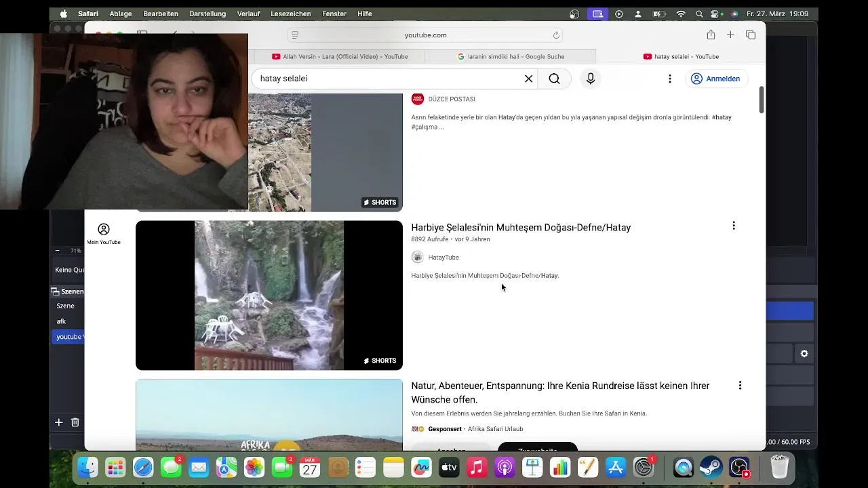Open the DÜZCE POSTASI channel name link
This screenshot has height=488, width=868.
point(452,99)
